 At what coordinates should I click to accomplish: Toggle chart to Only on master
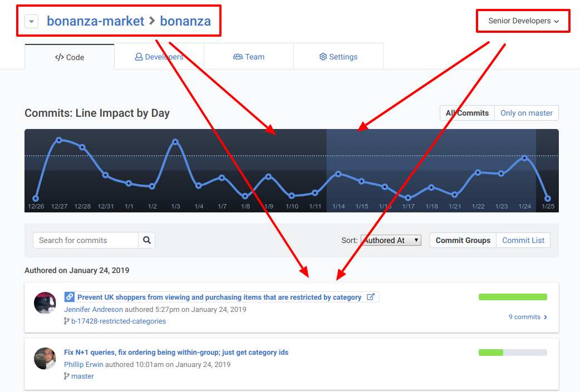click(x=526, y=113)
